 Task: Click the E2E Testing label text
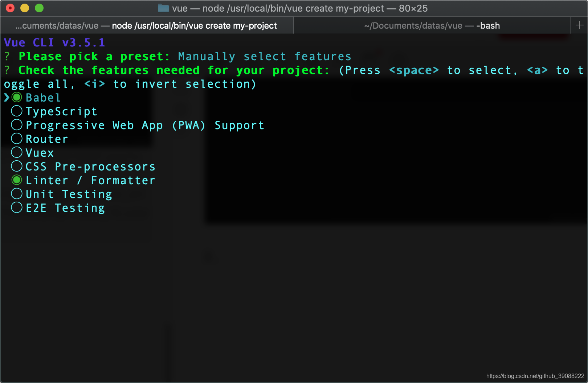pos(65,208)
